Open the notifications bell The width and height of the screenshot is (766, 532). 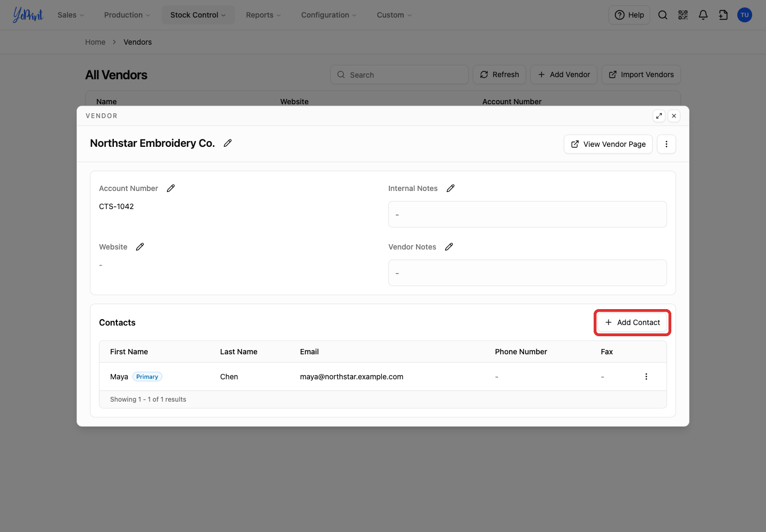tap(703, 15)
